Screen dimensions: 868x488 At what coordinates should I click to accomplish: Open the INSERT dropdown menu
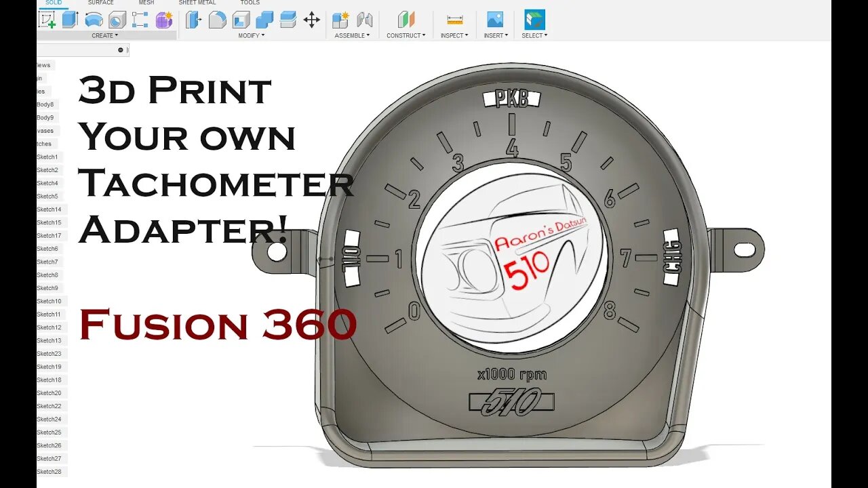tap(496, 35)
